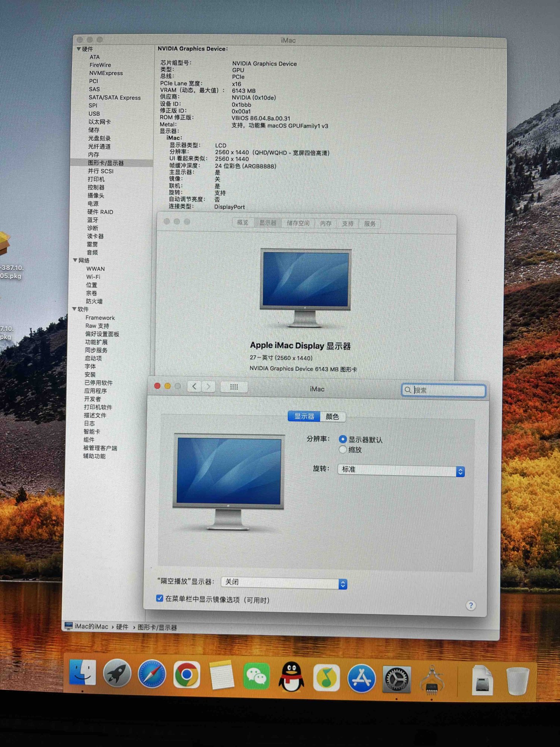The image size is (560, 747).
Task: Select the 缩放 scaled resolution option
Action: [342, 449]
